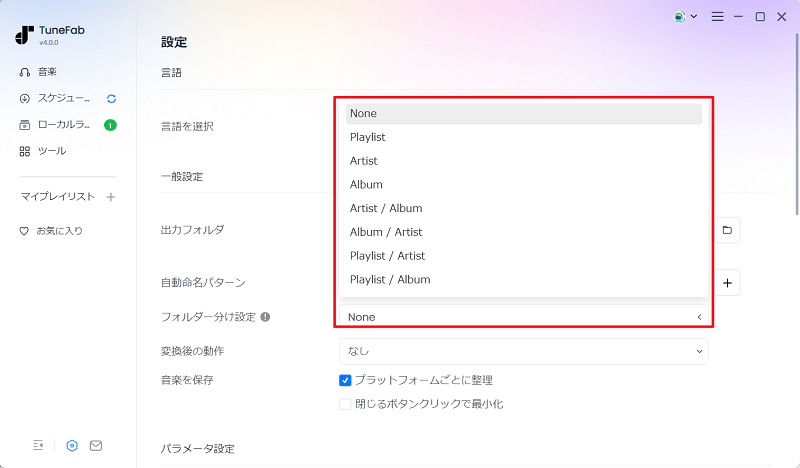Add a new playlist with plus icon
The image size is (800, 468).
(111, 197)
